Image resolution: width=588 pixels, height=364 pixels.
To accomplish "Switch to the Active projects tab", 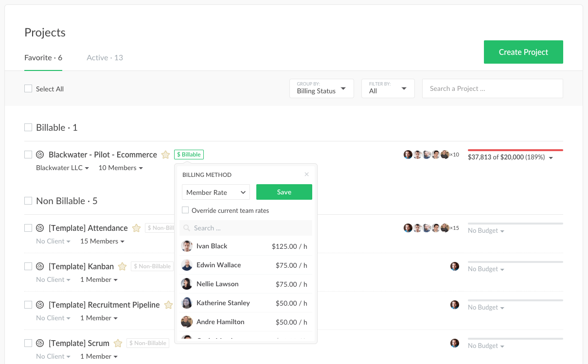I will coord(105,58).
